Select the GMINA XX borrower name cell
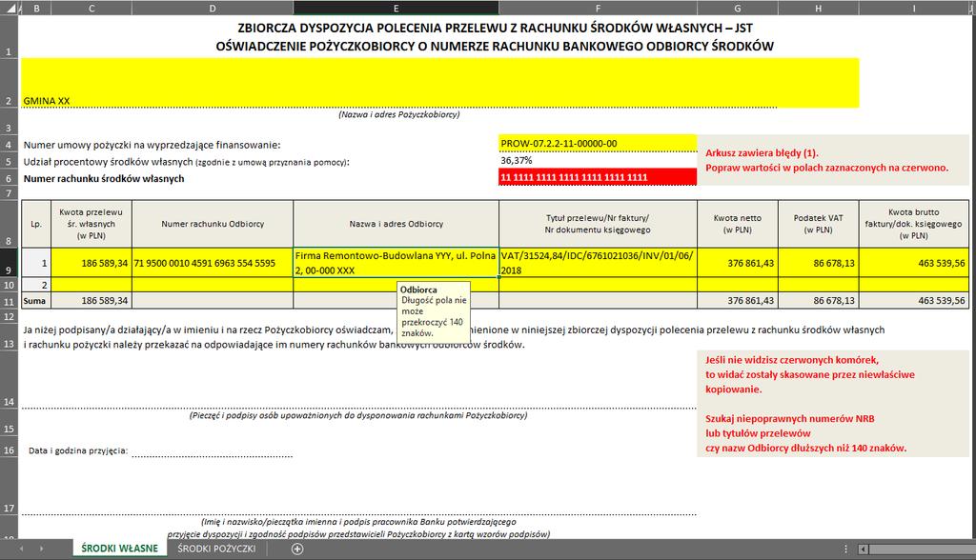This screenshot has width=976, height=560. click(440, 84)
